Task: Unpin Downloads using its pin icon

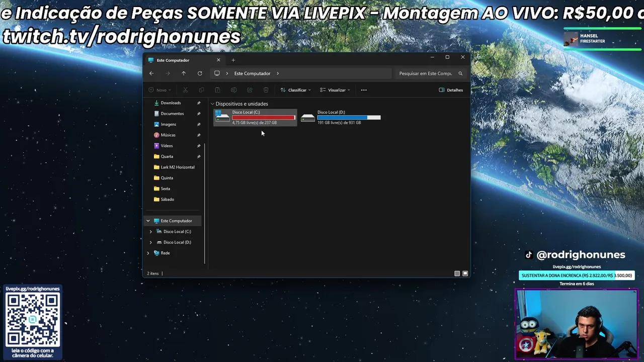Action: (199, 103)
